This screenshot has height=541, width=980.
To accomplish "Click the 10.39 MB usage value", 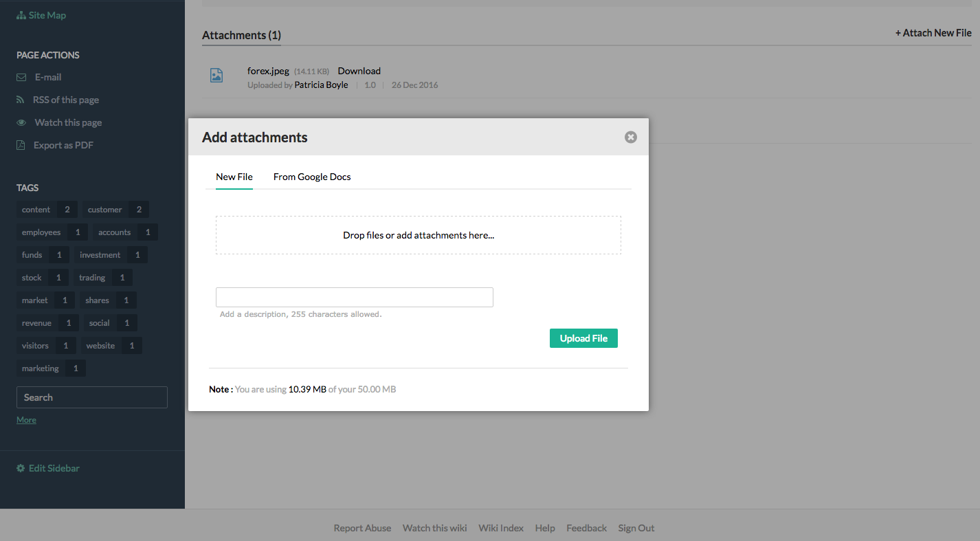I will click(x=307, y=389).
